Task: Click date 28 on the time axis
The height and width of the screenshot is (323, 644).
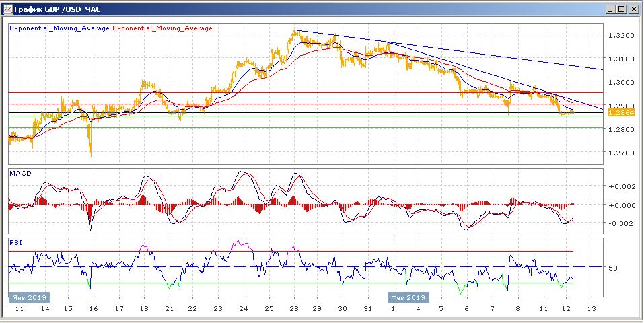Action: click(293, 308)
